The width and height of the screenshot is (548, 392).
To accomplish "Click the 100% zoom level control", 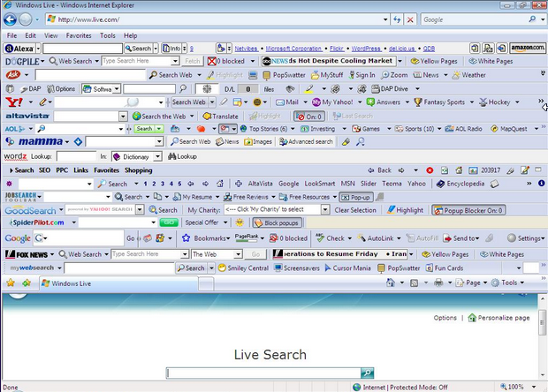I will click(514, 387).
